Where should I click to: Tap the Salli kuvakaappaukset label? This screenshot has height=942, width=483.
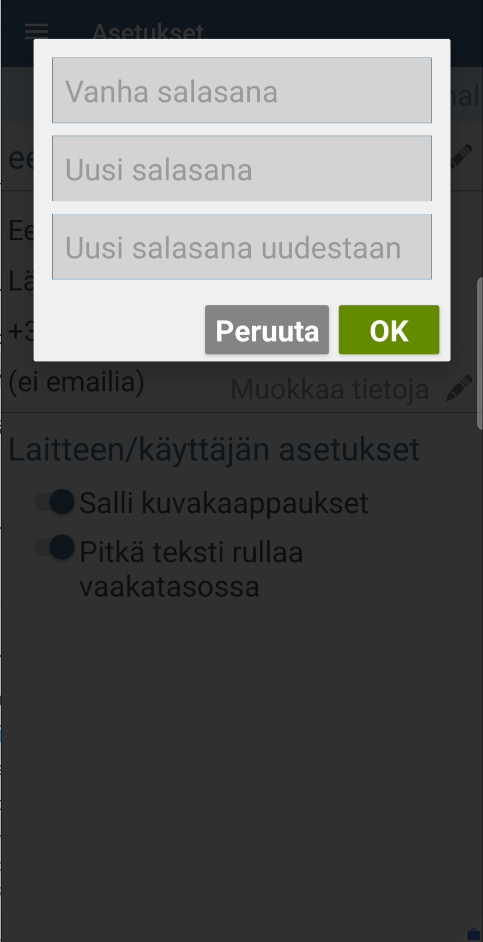point(223,503)
